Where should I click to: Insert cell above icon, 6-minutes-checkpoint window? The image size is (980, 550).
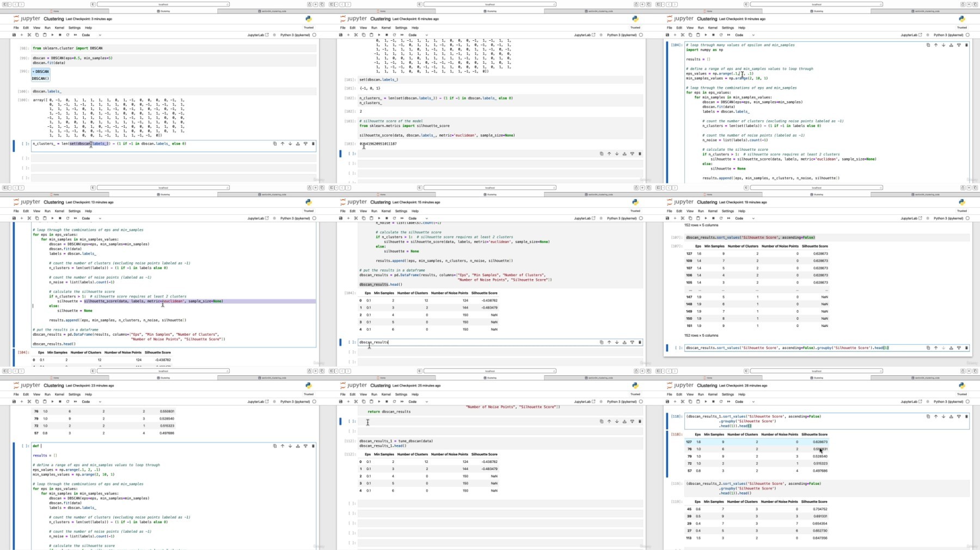[624, 153]
